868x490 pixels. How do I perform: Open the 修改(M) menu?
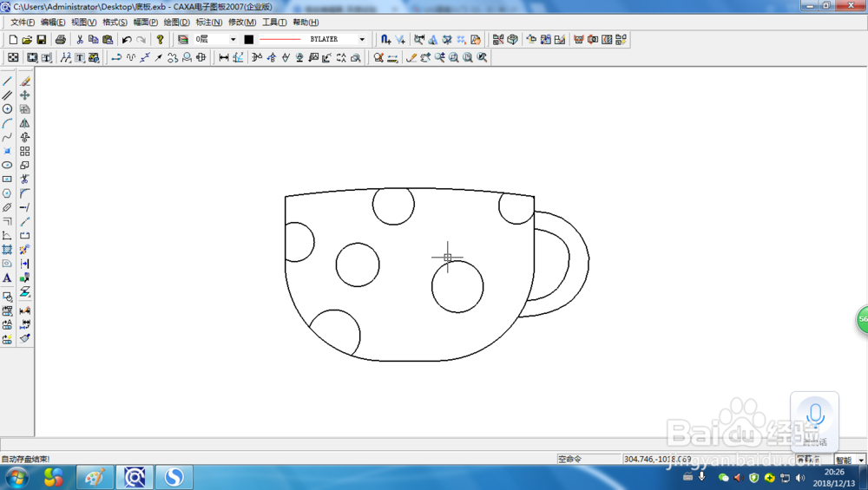point(242,23)
